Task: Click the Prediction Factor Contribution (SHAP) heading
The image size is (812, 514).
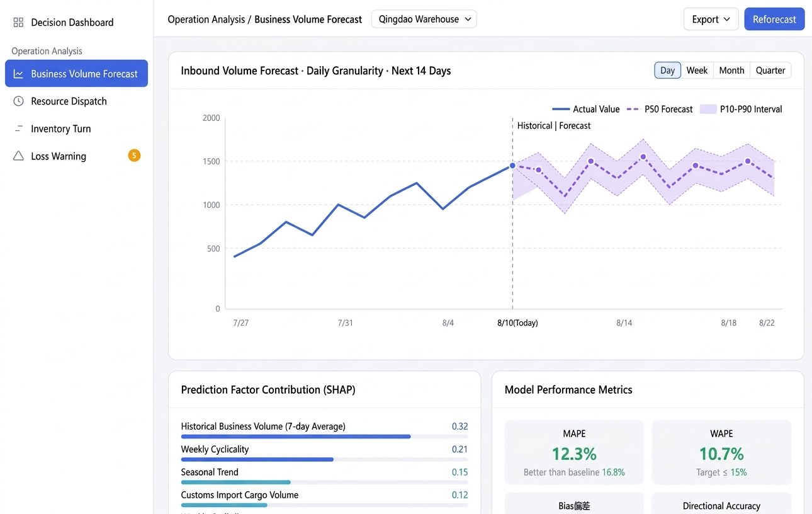Action: (268, 390)
